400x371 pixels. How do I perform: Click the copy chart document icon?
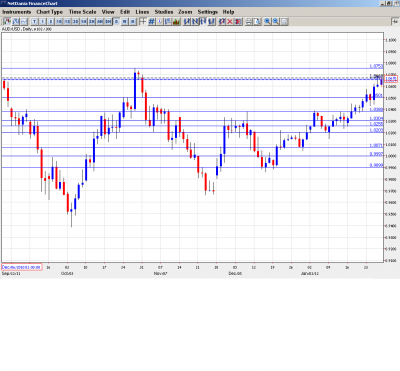pos(257,22)
